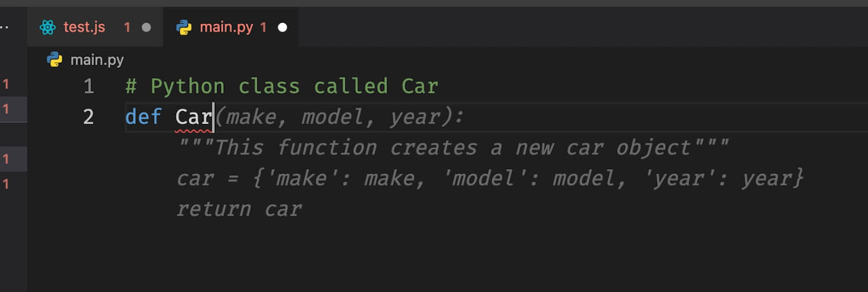The image size is (868, 292).
Task: Click the Python icon on the main.py tab
Action: [x=184, y=27]
